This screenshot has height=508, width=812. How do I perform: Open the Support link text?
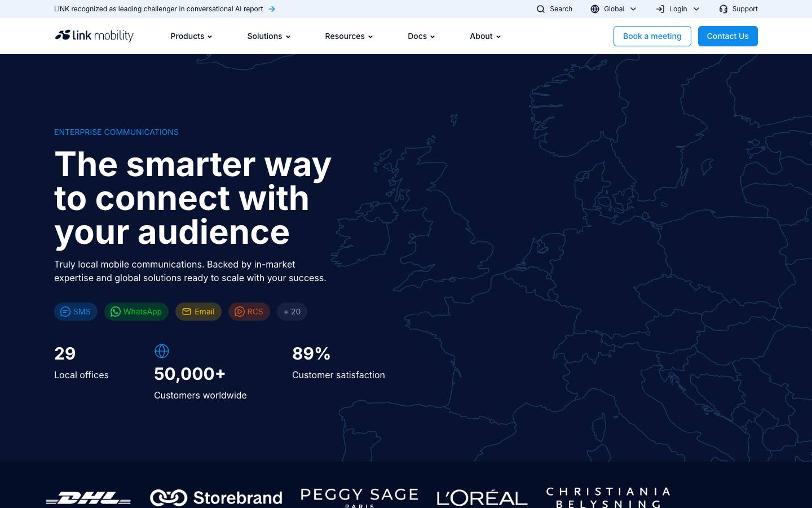pos(745,9)
